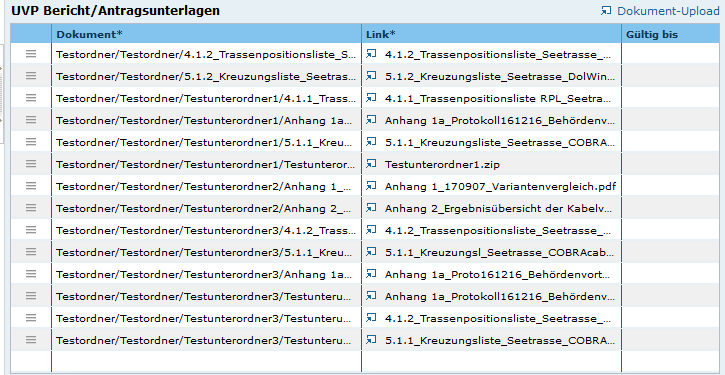Screen dimensions: 725x375
Task: Select the handle of Testunterordner3/5.1.1_Kreu... row
Action: point(31,252)
